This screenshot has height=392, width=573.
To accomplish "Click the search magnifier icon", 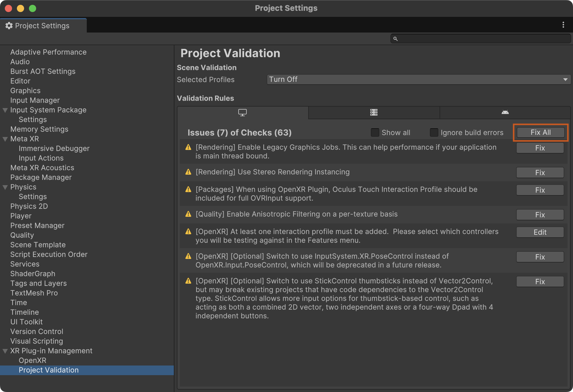I will point(396,39).
